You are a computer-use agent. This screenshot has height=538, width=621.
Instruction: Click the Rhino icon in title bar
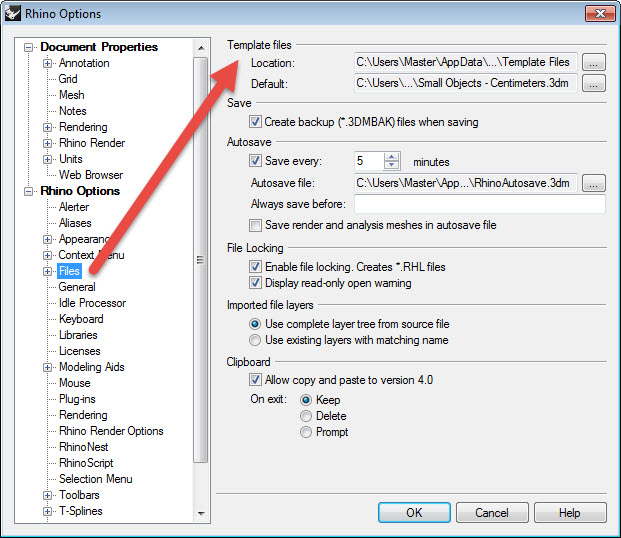point(12,13)
